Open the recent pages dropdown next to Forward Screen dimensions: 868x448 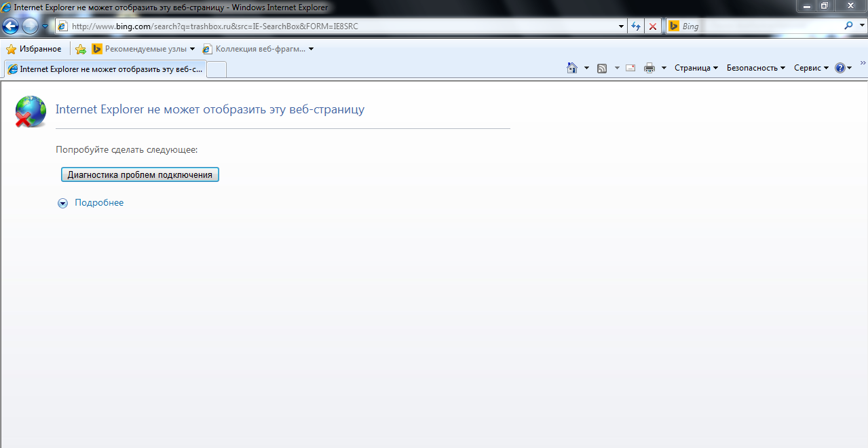click(x=45, y=26)
